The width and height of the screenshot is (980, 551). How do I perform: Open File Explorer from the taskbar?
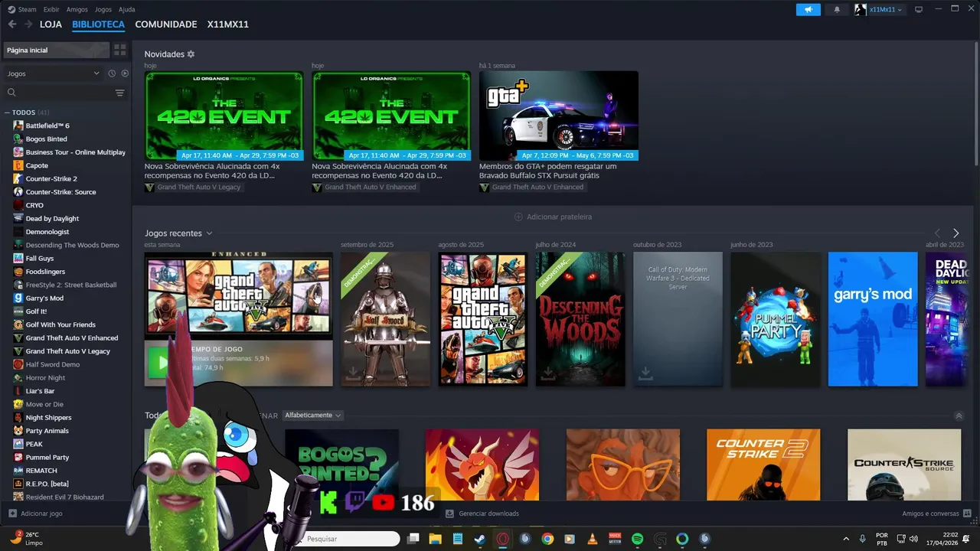[x=436, y=539]
